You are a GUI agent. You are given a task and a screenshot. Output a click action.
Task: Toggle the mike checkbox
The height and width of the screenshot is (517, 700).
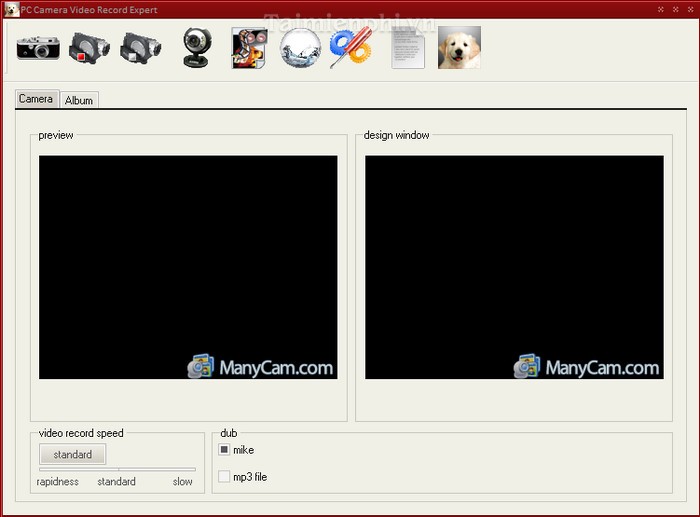click(x=224, y=449)
